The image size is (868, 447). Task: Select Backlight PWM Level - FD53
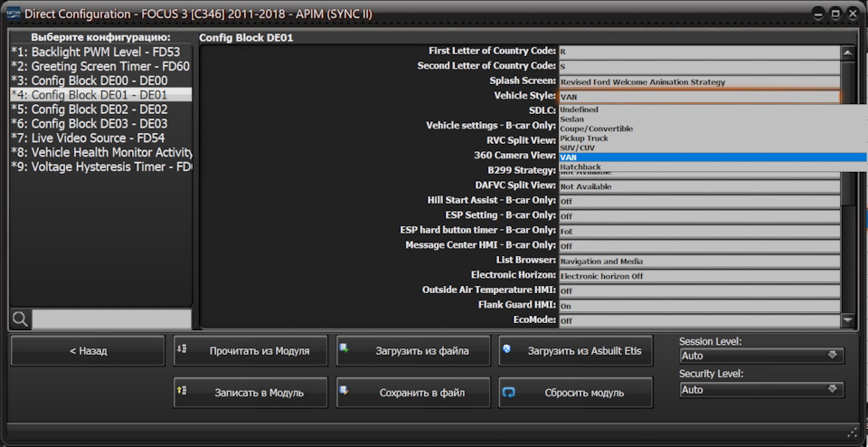(101, 52)
